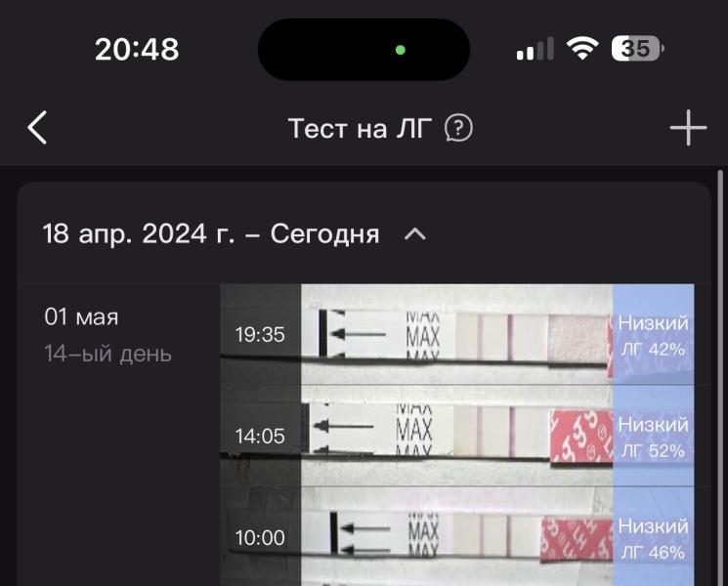Tap the 20:48 status bar clock

point(137,49)
